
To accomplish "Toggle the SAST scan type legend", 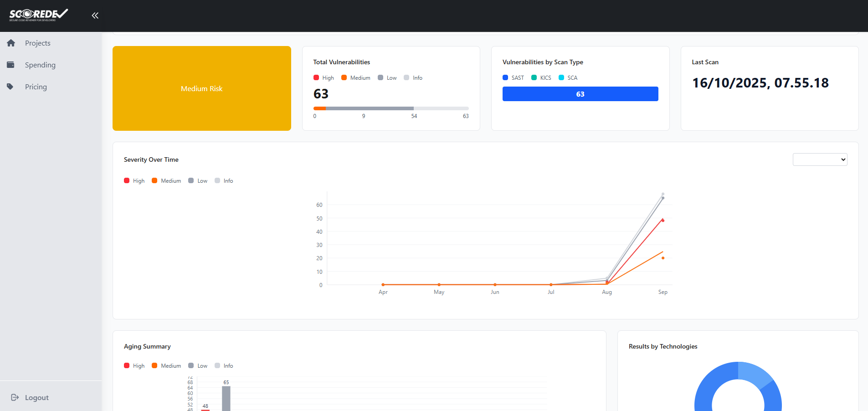I will (x=513, y=78).
